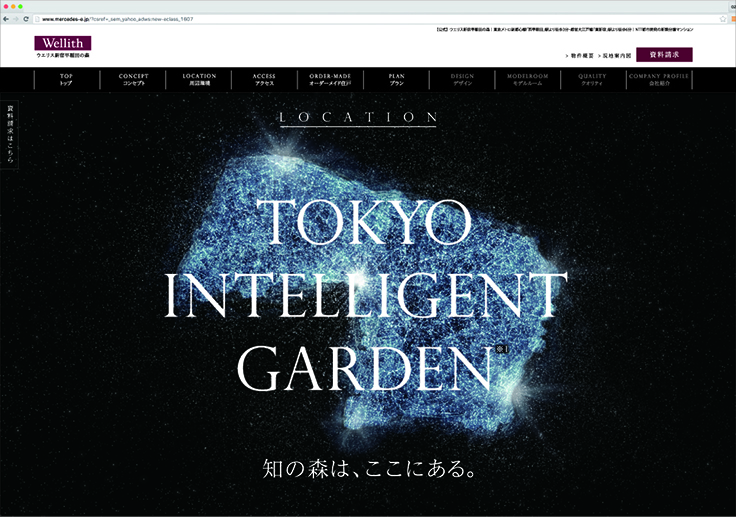
Task: Open the TOP menu item
Action: click(x=66, y=80)
